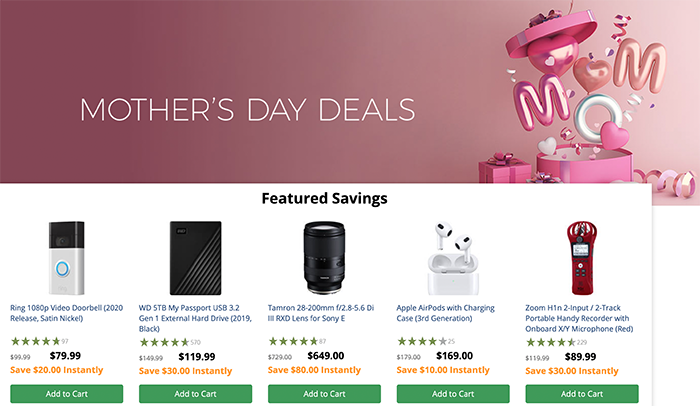
Task: Open Ring 1080p Video Doorbell title link
Action: pos(66,313)
